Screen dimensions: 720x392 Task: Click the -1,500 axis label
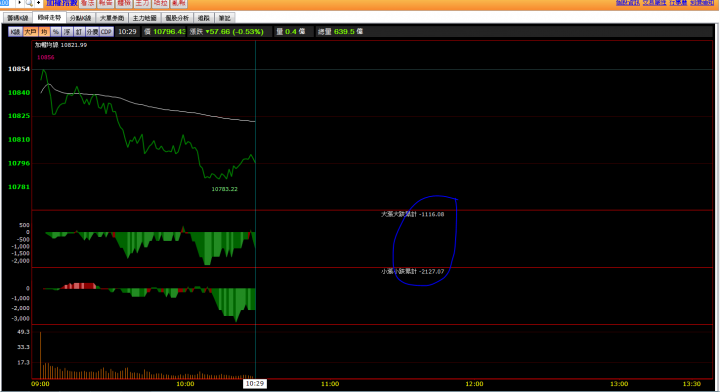21,253
